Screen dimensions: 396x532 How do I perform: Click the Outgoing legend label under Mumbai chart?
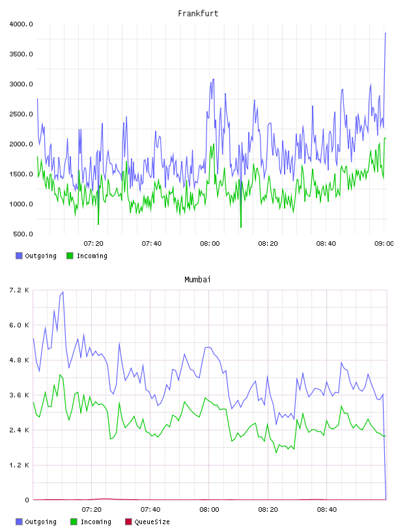40,522
